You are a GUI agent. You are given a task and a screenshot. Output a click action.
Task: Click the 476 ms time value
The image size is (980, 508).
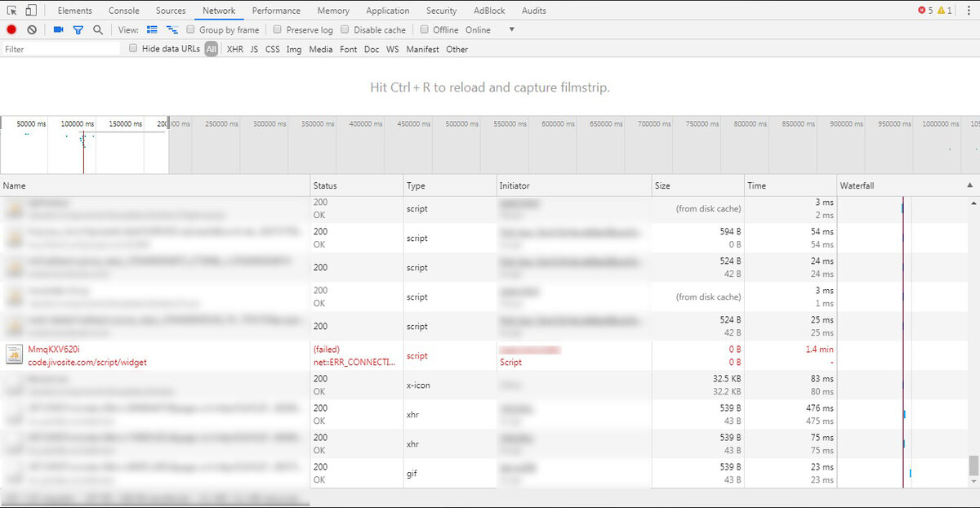coord(819,408)
